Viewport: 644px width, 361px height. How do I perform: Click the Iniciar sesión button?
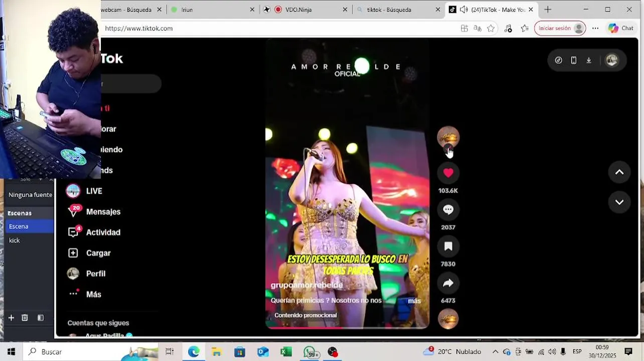[x=560, y=29]
